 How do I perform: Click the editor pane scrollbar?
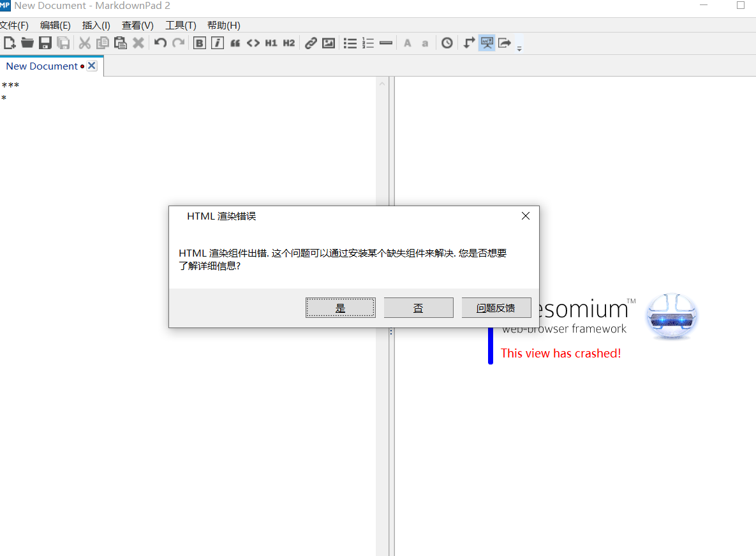[x=382, y=128]
